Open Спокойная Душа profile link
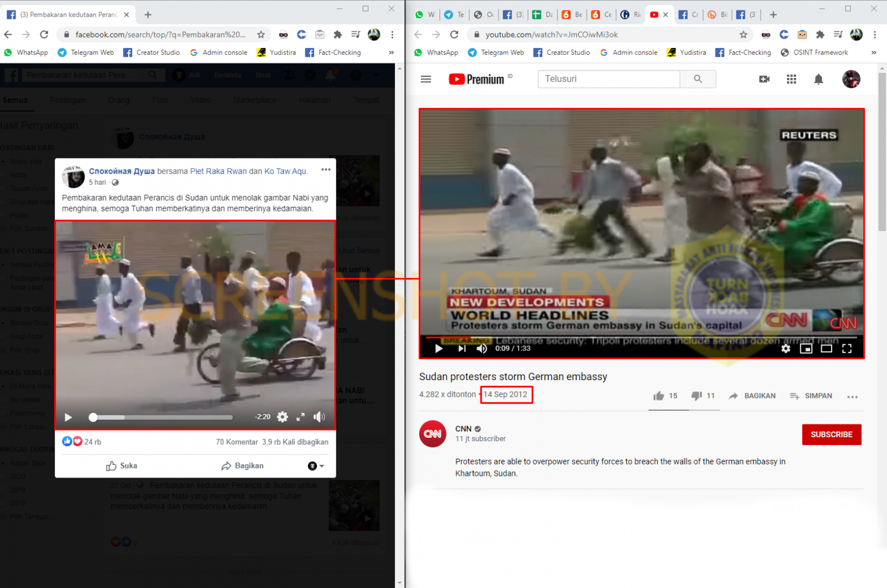The height and width of the screenshot is (588, 887). [x=122, y=172]
